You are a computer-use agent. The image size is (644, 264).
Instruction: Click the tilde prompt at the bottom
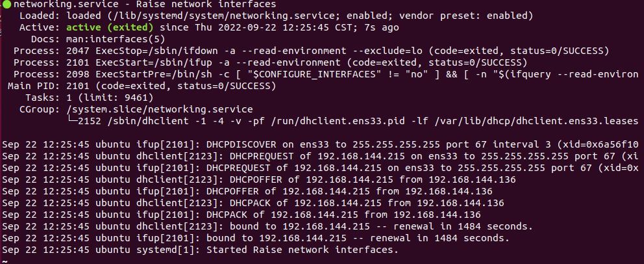click(5, 261)
